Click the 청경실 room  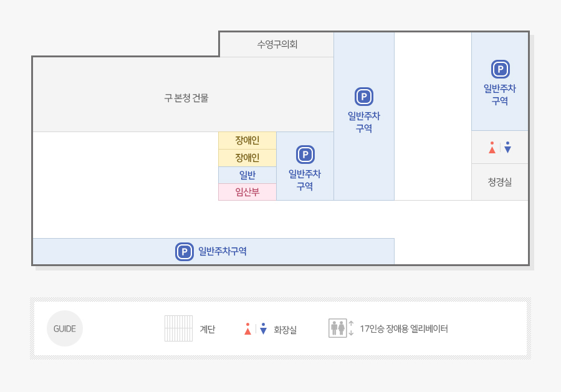[x=500, y=182]
